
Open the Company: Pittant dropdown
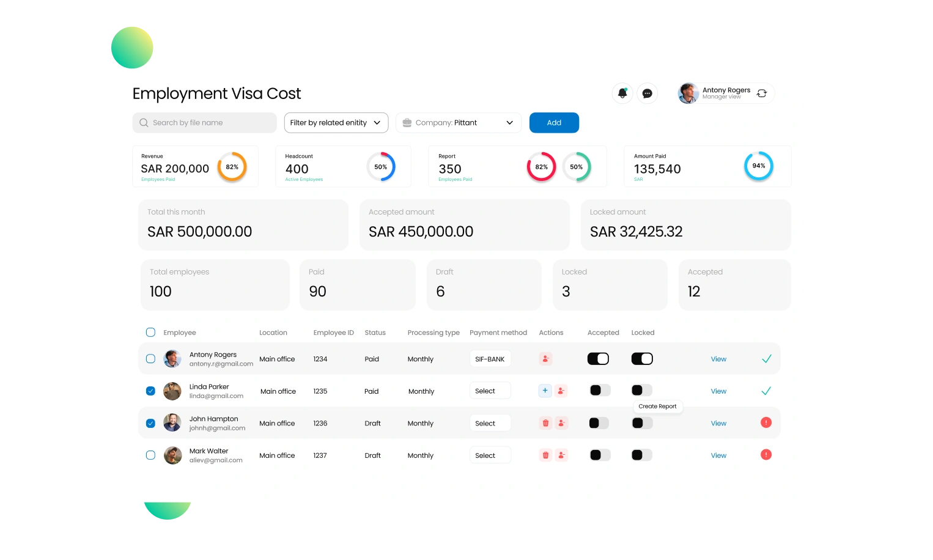(459, 123)
